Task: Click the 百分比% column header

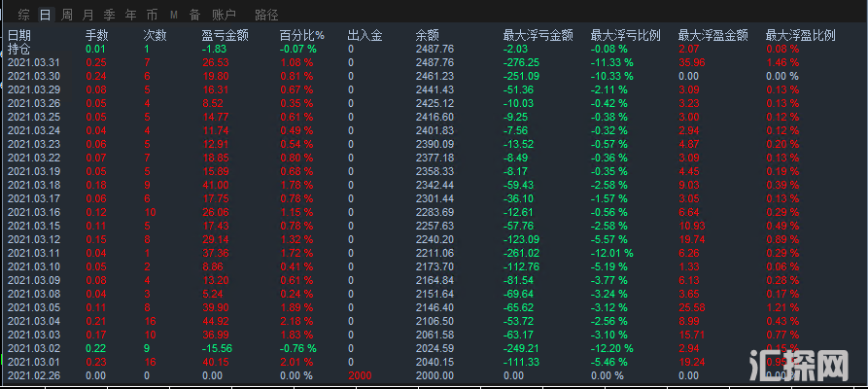Action: pyautogui.click(x=302, y=35)
